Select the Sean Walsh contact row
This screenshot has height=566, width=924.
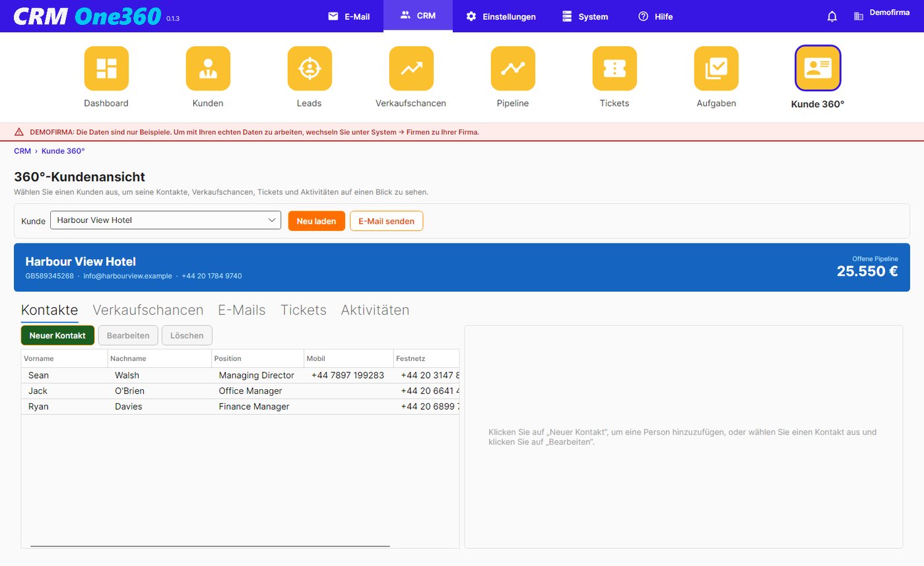[240, 375]
